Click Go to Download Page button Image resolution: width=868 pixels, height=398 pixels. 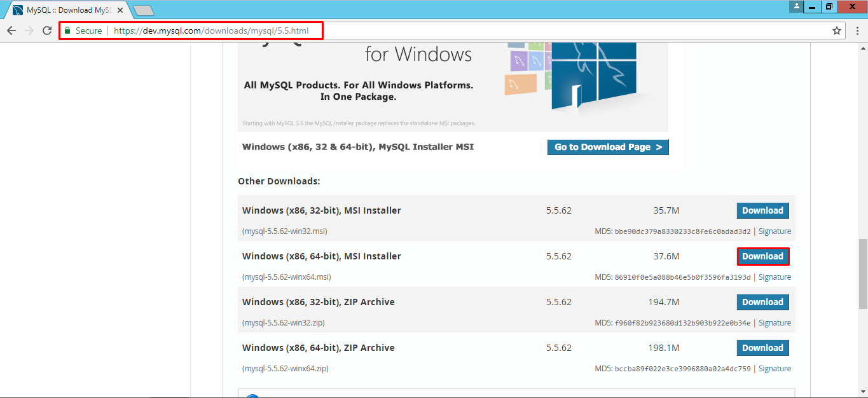click(x=608, y=147)
